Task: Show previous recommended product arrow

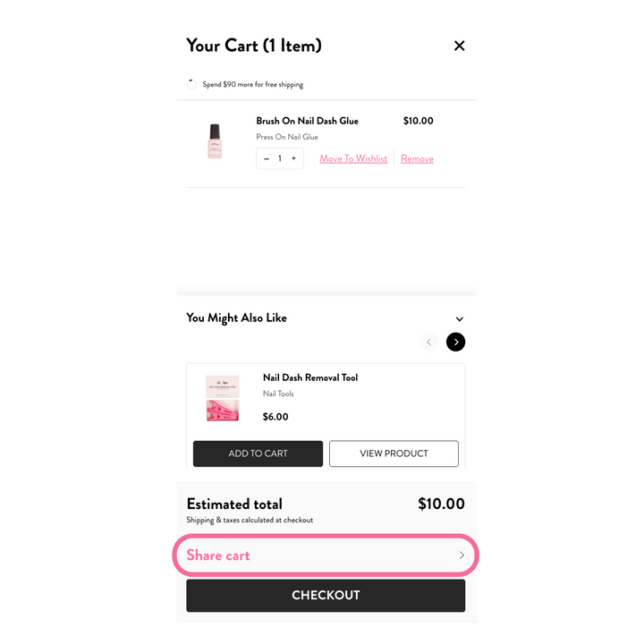Action: [x=428, y=342]
